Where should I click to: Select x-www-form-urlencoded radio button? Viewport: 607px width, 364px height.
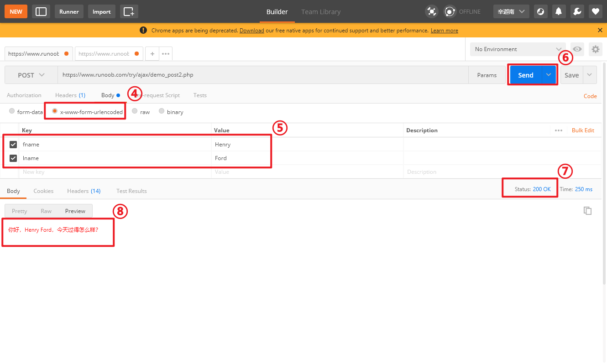click(x=55, y=111)
